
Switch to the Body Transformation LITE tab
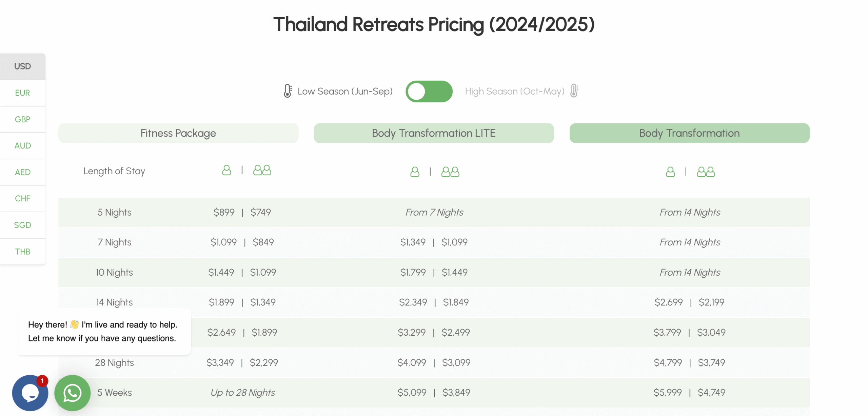434,133
